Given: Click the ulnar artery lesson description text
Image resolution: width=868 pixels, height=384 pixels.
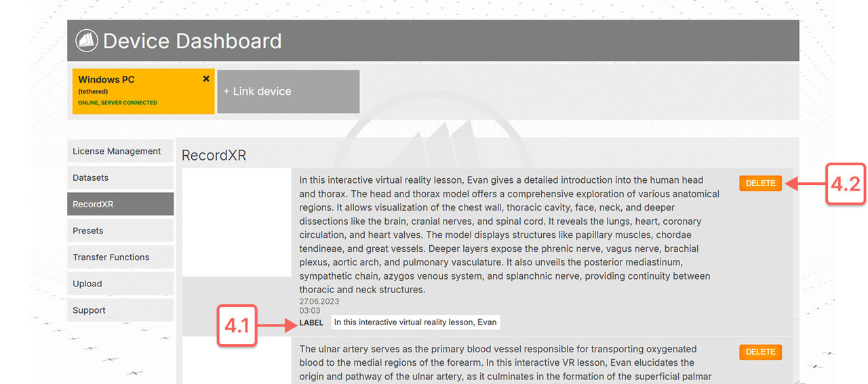Looking at the screenshot, I should [x=506, y=363].
